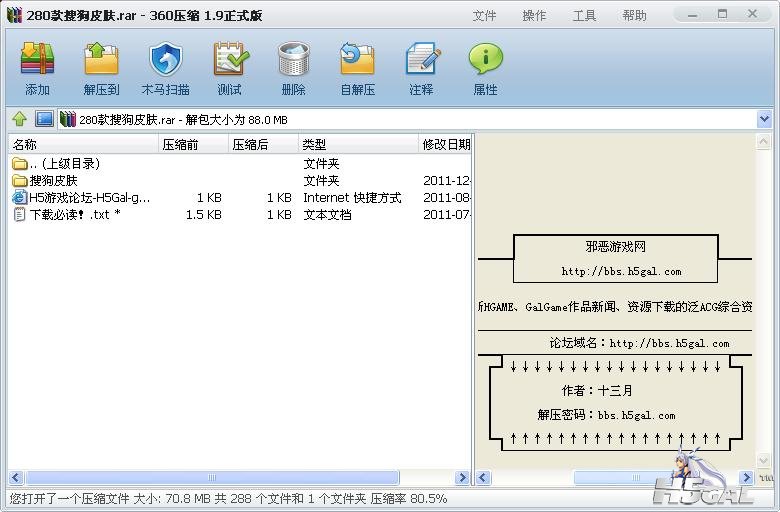This screenshot has height=512, width=780.
Task: Select the 上级目录 parent folder icon
Action: pos(19,163)
